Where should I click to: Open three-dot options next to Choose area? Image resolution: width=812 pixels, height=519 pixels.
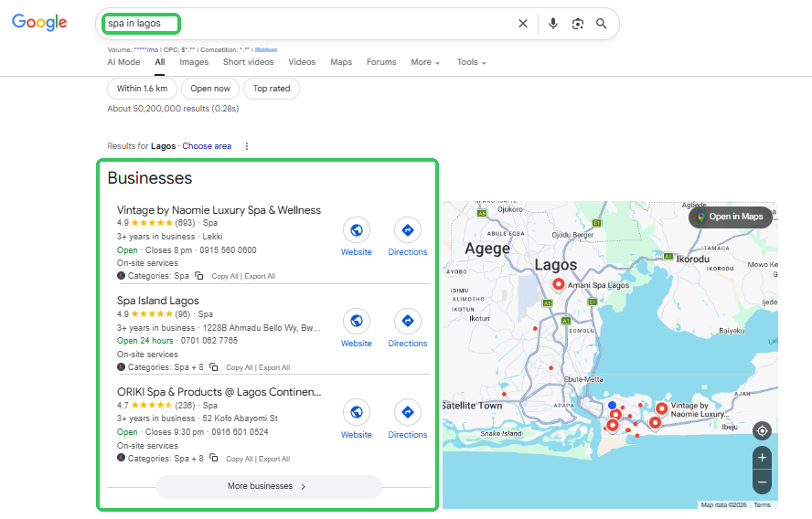point(247,146)
